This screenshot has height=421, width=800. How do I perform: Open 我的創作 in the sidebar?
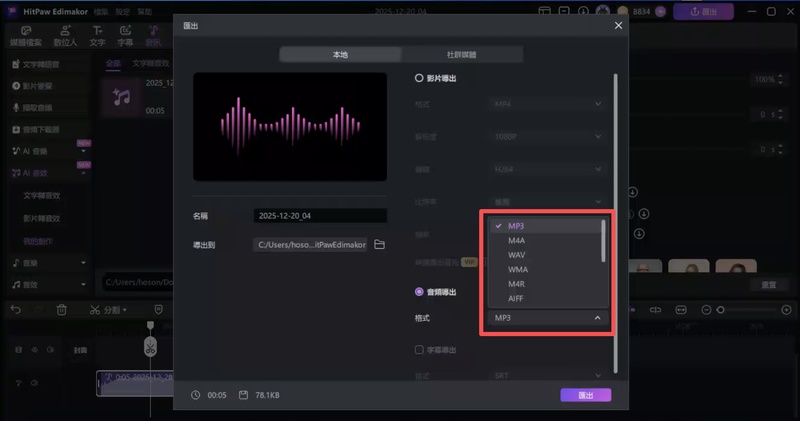click(x=38, y=241)
